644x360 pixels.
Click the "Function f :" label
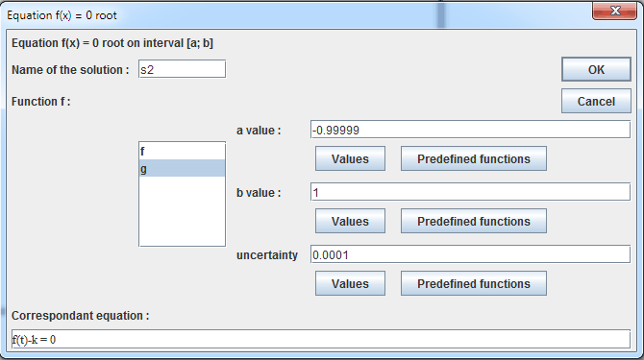tap(40, 101)
